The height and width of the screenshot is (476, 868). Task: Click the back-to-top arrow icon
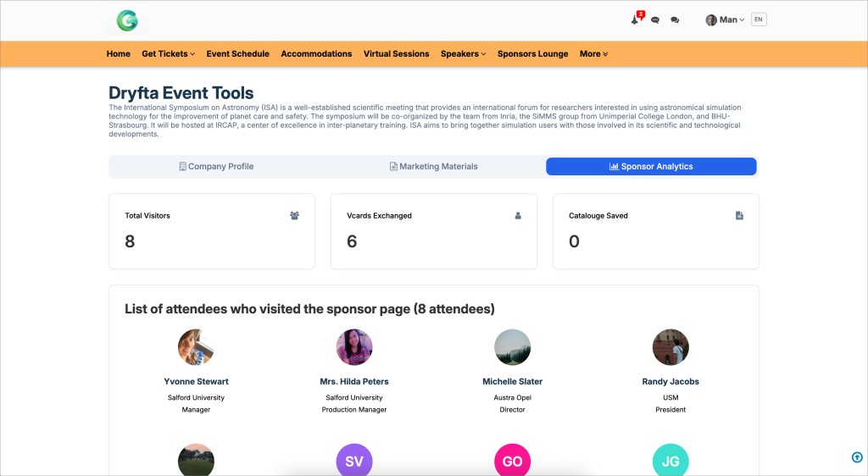pyautogui.click(x=857, y=457)
